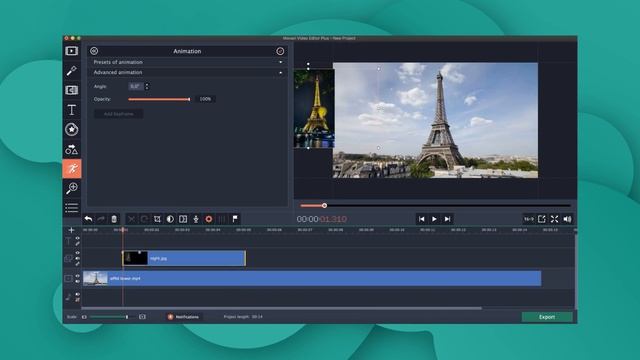Click the night Eiffel overlay in preview
Viewport: 640px width, 360px height.
314,108
